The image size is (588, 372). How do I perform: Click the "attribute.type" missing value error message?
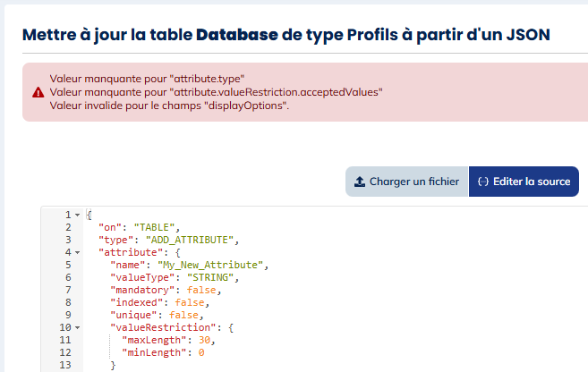148,80
